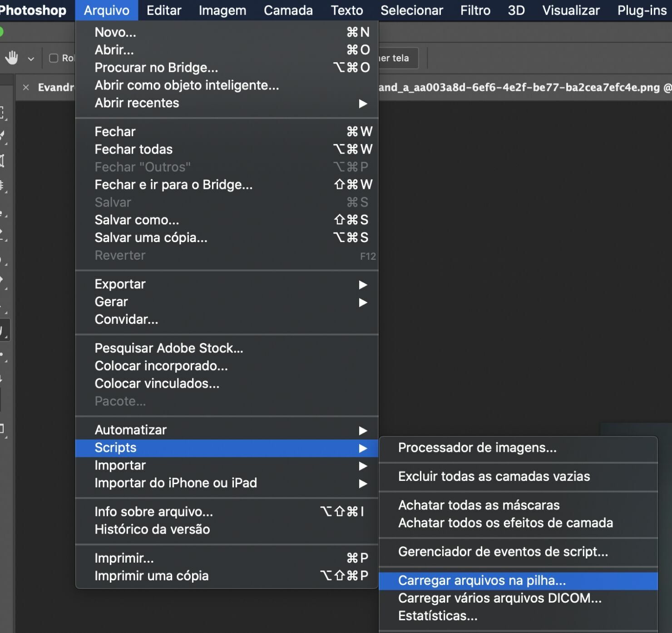Choose Imprimir uma cópia
Image resolution: width=672 pixels, height=633 pixels.
pos(227,576)
